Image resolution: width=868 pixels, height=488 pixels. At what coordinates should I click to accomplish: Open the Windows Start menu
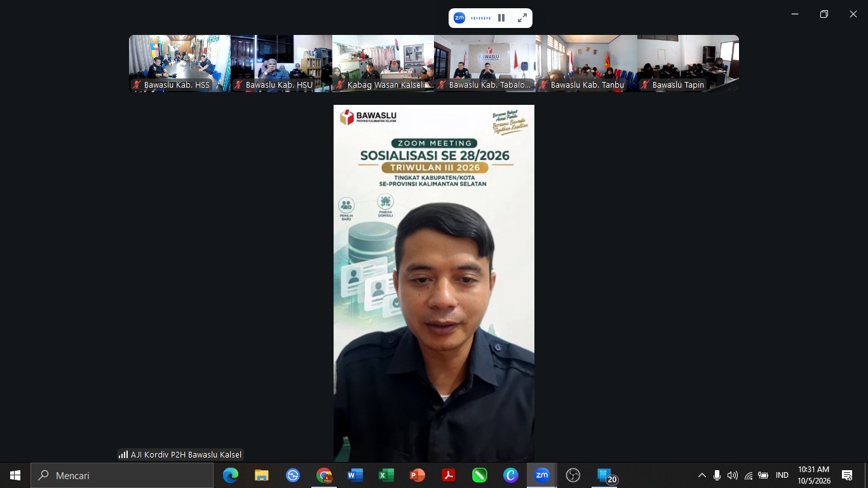(x=15, y=475)
